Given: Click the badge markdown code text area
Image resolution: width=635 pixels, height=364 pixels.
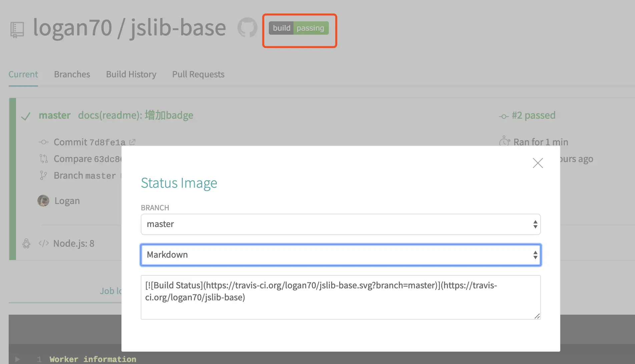Looking at the screenshot, I should point(341,297).
